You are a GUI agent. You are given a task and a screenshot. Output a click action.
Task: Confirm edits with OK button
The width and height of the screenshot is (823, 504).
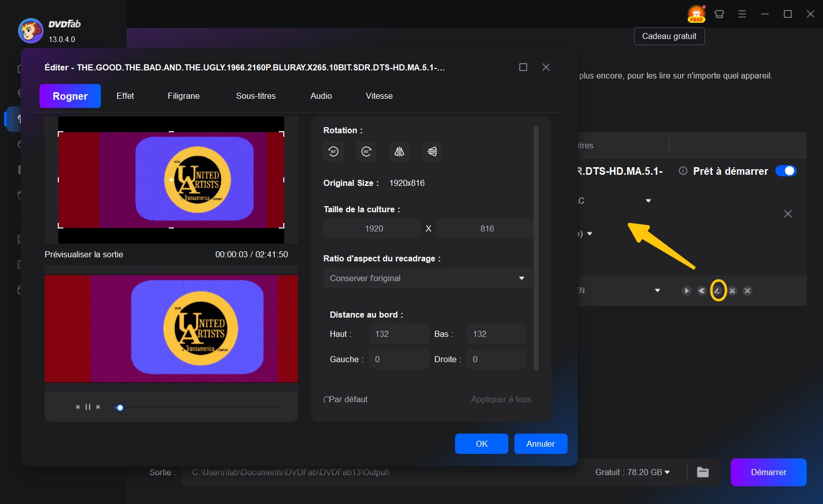click(x=481, y=444)
